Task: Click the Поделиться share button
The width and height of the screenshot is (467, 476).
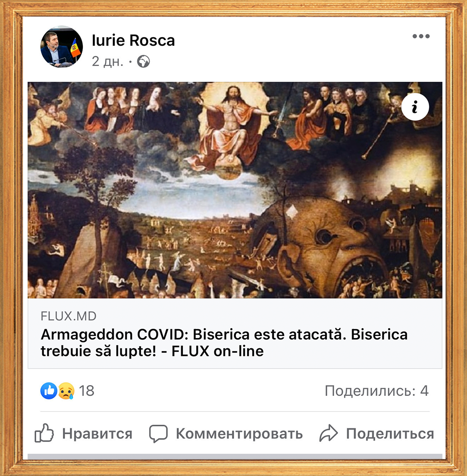Action: [x=377, y=433]
